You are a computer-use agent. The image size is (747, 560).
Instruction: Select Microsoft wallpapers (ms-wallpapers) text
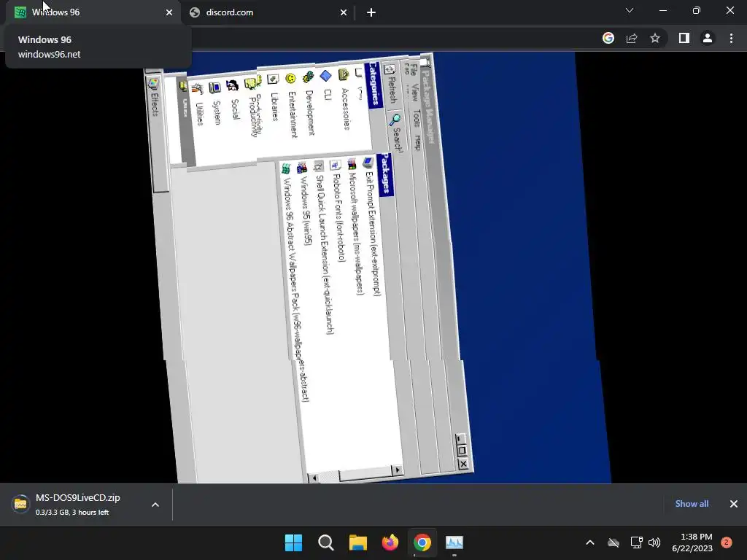(356, 234)
